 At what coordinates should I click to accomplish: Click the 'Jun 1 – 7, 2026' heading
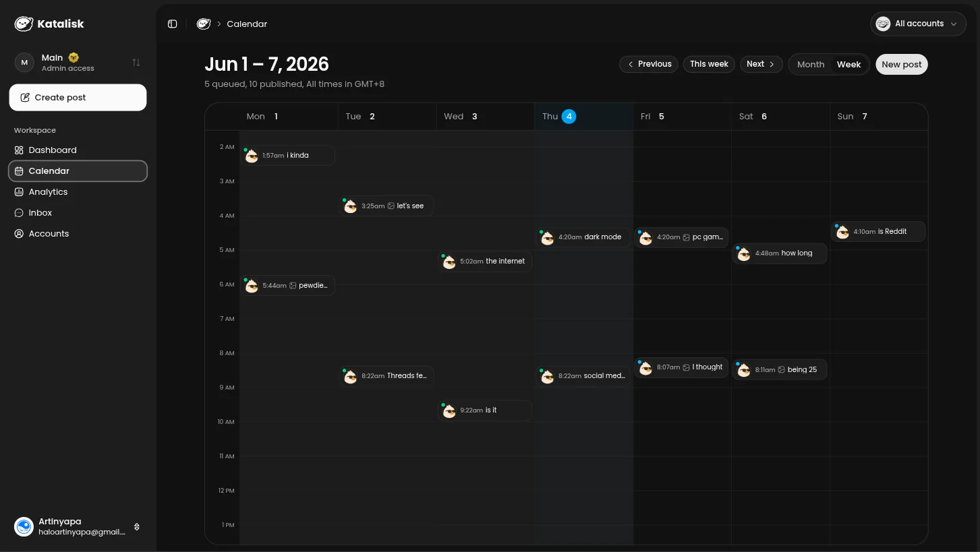pos(266,64)
